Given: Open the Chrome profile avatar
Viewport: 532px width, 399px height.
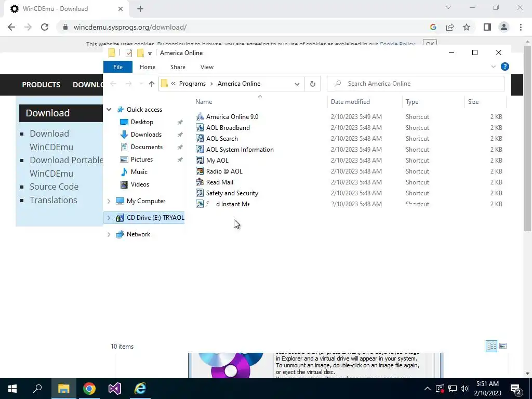Looking at the screenshot, I should [x=504, y=27].
